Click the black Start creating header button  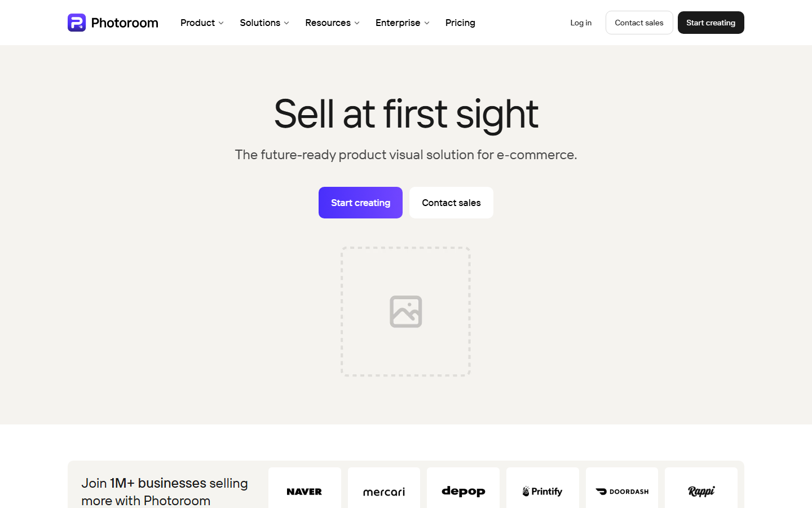(x=710, y=23)
